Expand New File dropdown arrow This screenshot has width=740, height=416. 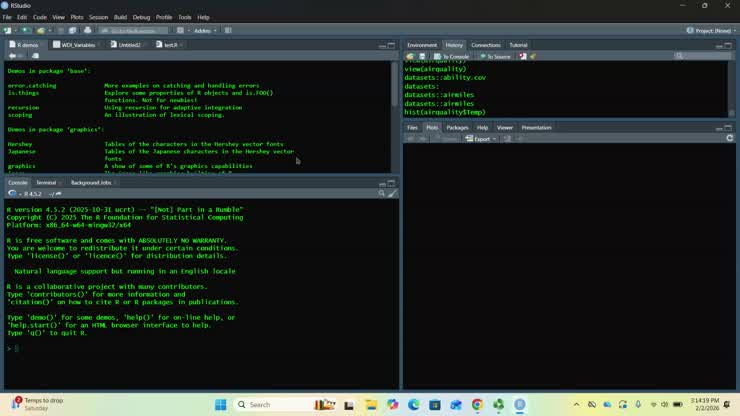pyautogui.click(x=15, y=31)
